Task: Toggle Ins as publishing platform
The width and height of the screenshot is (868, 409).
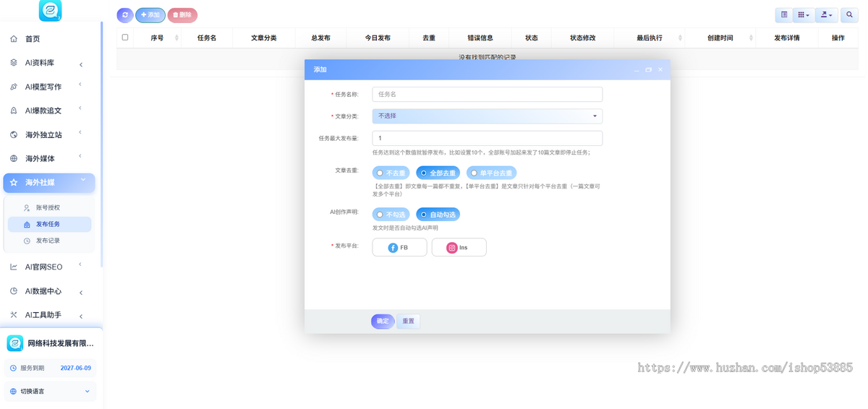Action: point(459,248)
